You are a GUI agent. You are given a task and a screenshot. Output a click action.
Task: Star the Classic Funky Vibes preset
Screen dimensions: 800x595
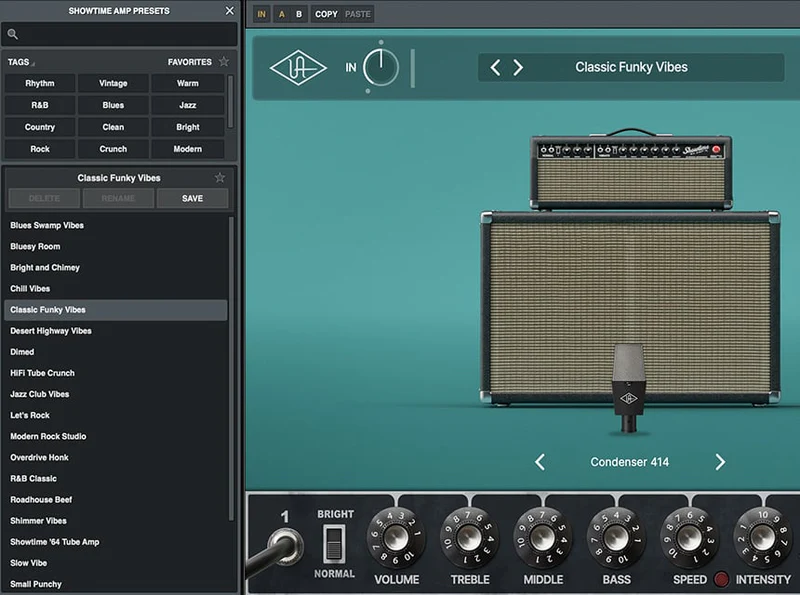(x=220, y=178)
